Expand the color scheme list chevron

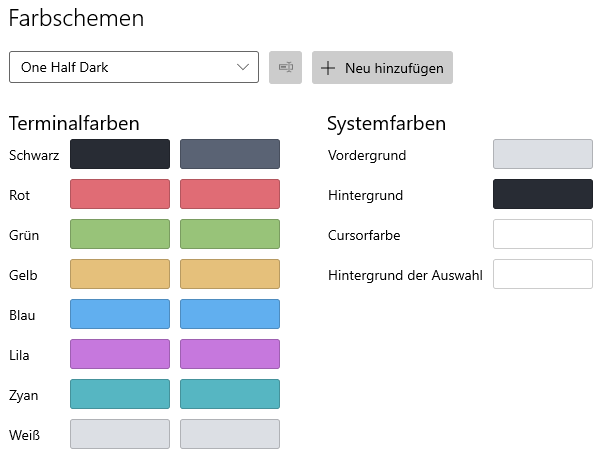243,67
